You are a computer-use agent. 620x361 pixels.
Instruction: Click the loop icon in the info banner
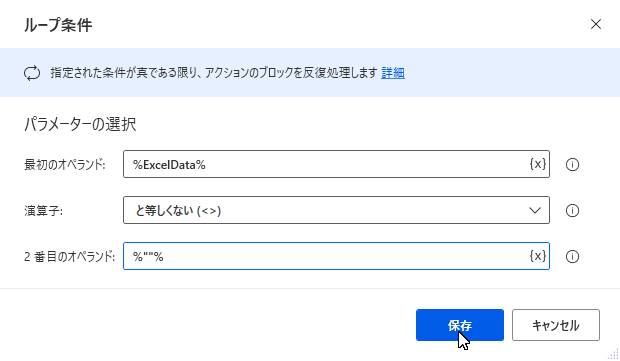[32, 73]
